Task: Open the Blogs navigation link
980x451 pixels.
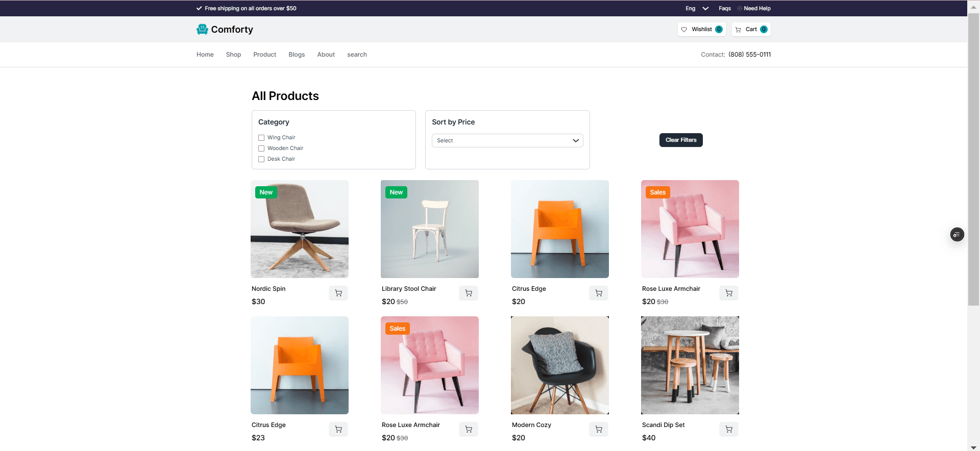Action: (x=297, y=55)
